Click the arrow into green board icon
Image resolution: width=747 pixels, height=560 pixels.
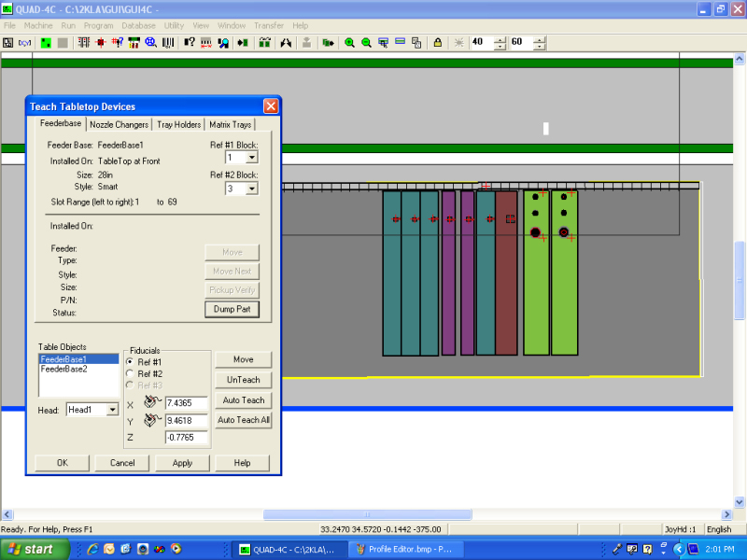243,43
